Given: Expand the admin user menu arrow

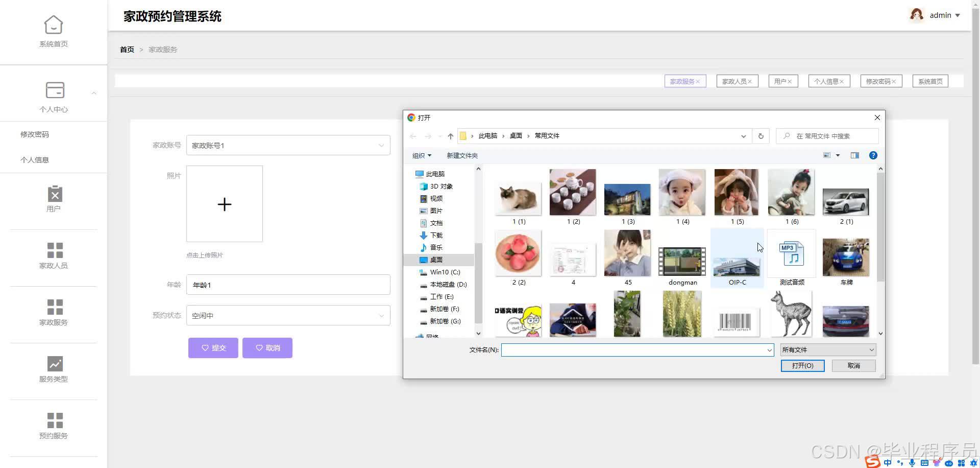Looking at the screenshot, I should (958, 15).
